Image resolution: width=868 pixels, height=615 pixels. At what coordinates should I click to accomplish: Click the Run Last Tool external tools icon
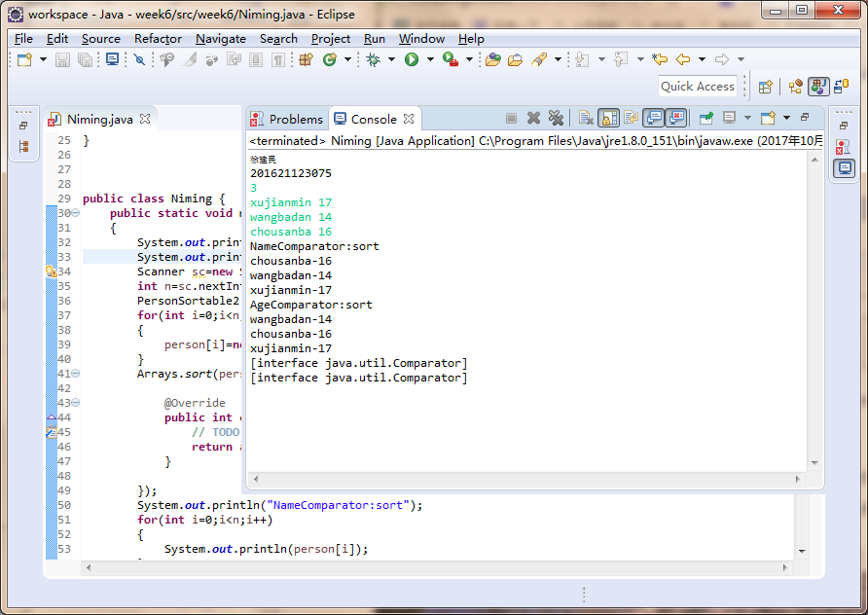tap(450, 59)
